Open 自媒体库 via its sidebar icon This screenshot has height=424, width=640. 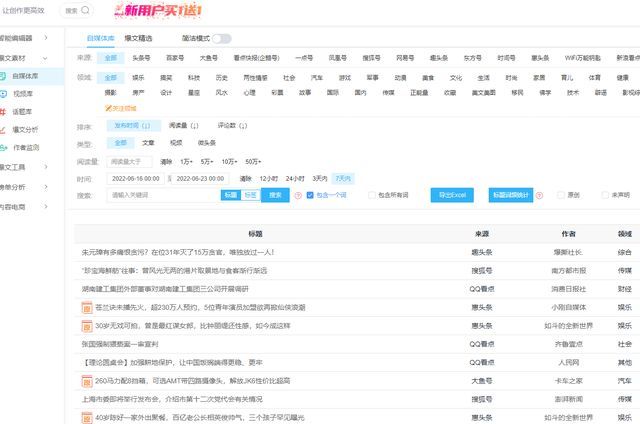point(2,76)
